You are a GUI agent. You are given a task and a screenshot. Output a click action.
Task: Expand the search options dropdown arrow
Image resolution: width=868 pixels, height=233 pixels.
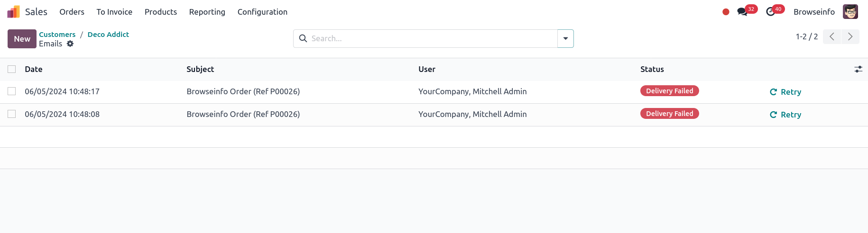[x=565, y=38]
